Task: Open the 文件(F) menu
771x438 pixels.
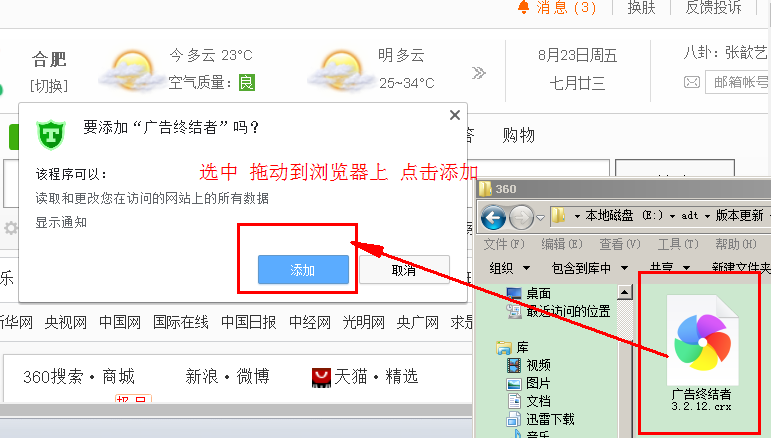Action: tap(504, 244)
